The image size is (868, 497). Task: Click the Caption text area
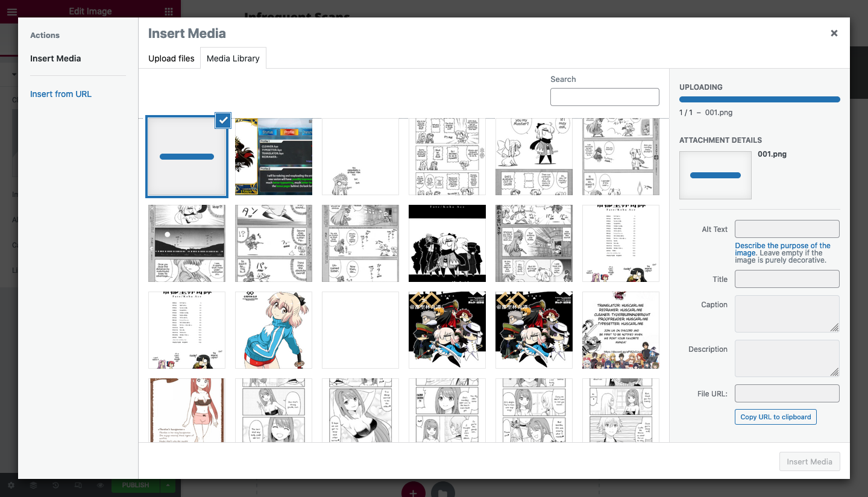(787, 313)
